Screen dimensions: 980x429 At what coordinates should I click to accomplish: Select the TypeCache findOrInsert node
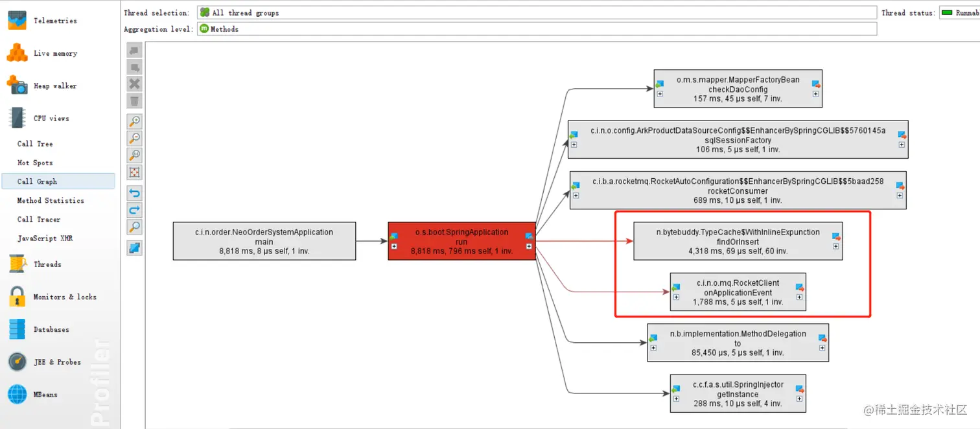click(738, 241)
